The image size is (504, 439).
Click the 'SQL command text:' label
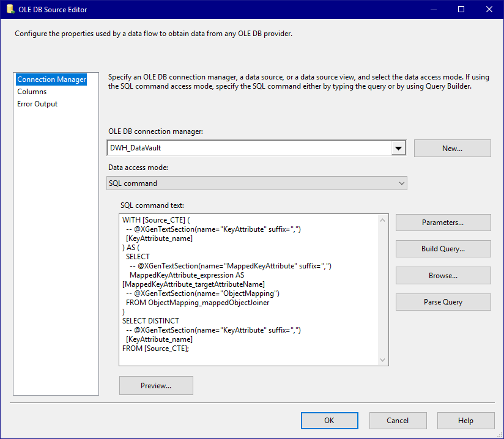[x=152, y=205]
